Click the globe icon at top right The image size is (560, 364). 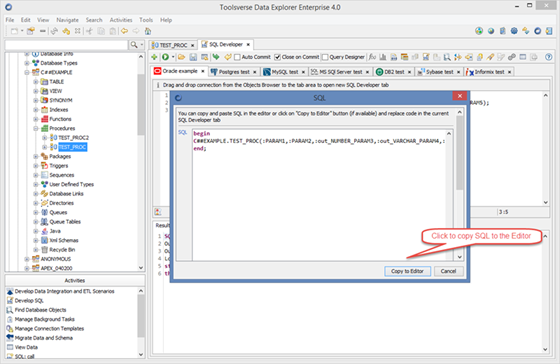pos(491,31)
